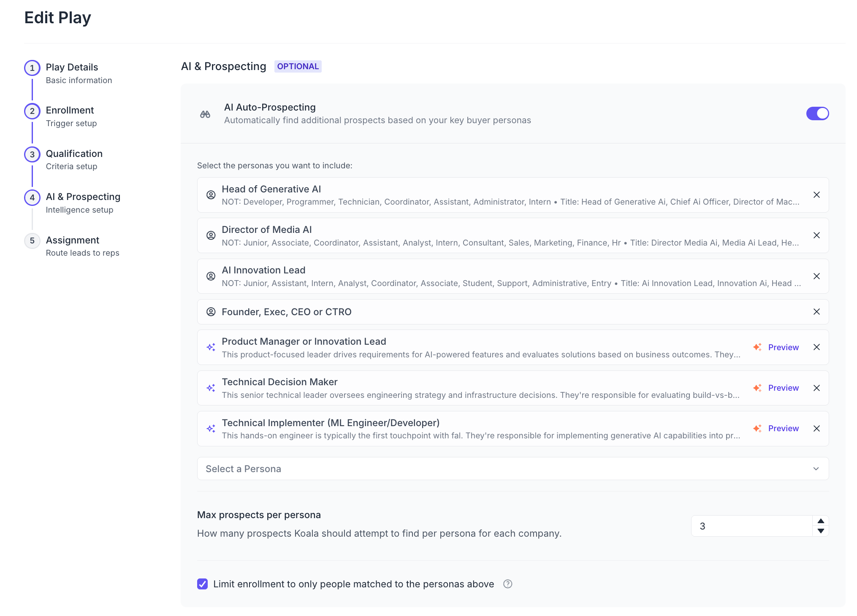Remove the Technical Decision Maker persona
Image resolution: width=857 pixels, height=616 pixels.
click(x=816, y=388)
